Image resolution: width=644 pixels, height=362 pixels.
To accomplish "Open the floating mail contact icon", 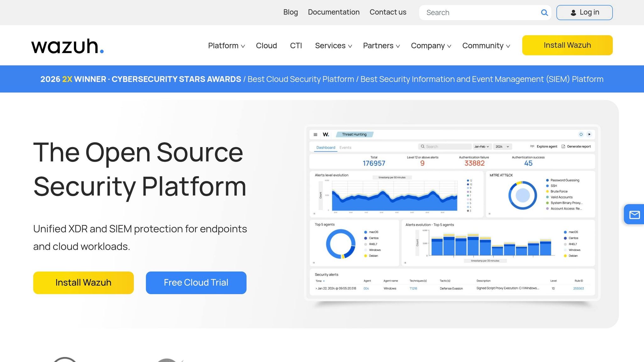I will pyautogui.click(x=634, y=214).
